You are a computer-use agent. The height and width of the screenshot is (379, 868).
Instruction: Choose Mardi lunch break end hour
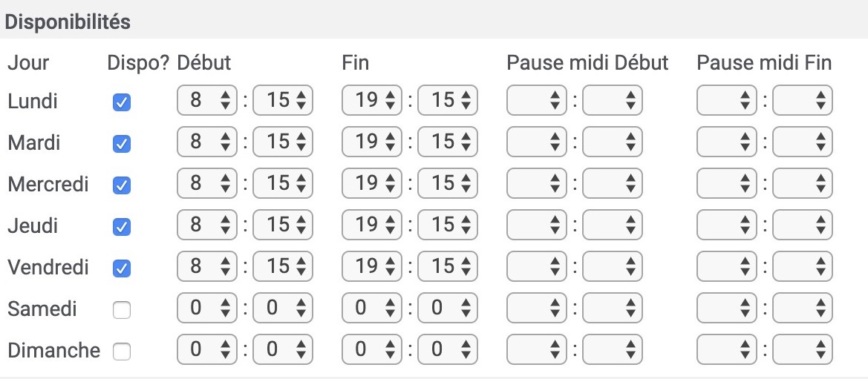click(726, 142)
